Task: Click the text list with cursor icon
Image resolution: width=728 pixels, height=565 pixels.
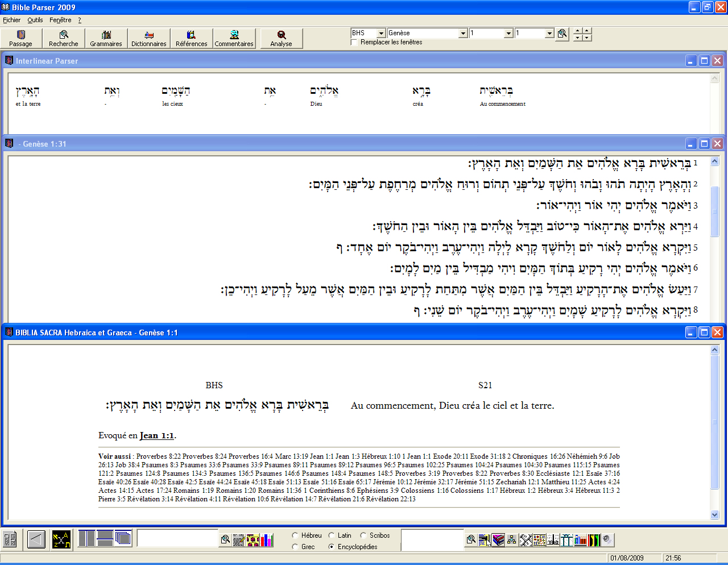Action: (x=485, y=539)
